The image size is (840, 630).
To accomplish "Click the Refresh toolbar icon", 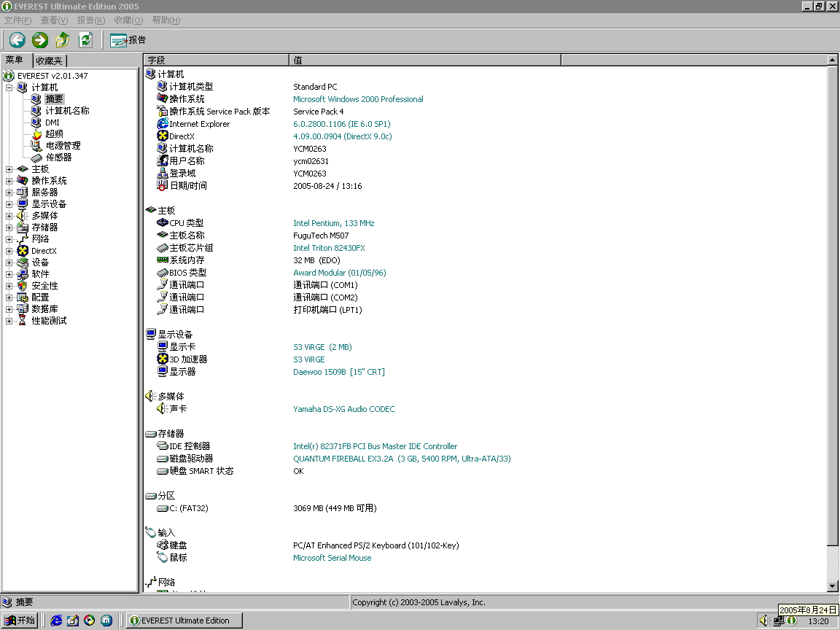I will [x=86, y=39].
